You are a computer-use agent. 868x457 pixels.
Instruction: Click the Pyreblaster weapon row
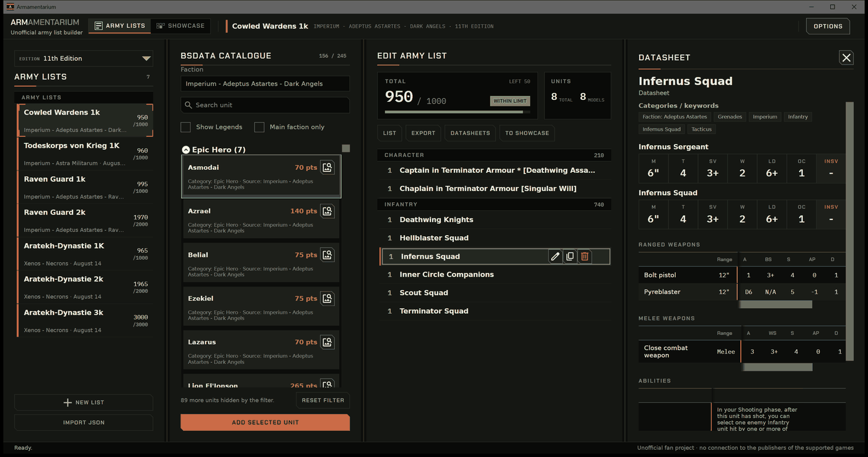click(742, 291)
